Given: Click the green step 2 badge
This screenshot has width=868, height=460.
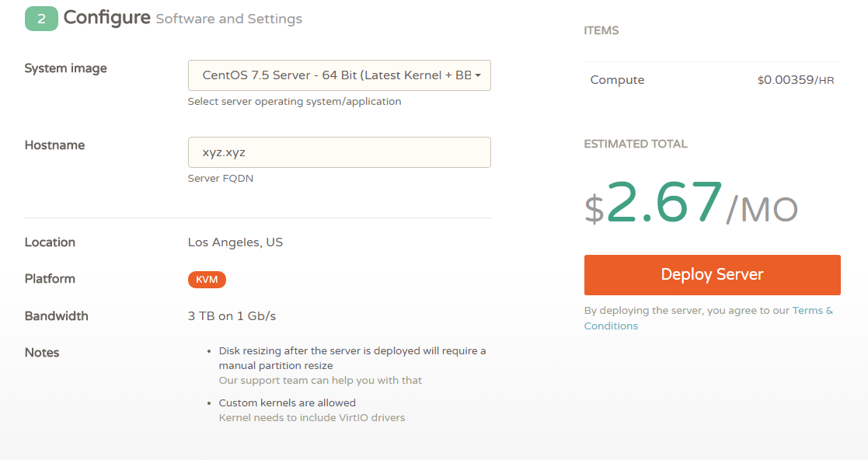Looking at the screenshot, I should coord(41,19).
